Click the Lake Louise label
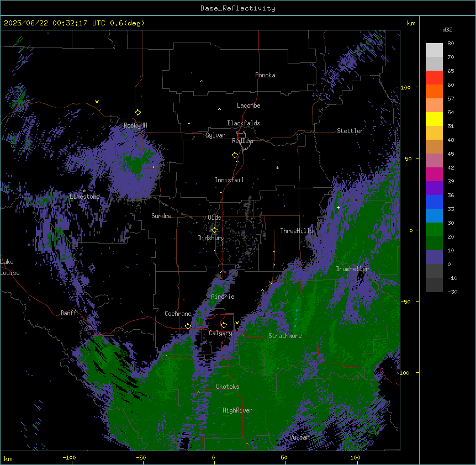This screenshot has width=476, height=465. point(10,267)
